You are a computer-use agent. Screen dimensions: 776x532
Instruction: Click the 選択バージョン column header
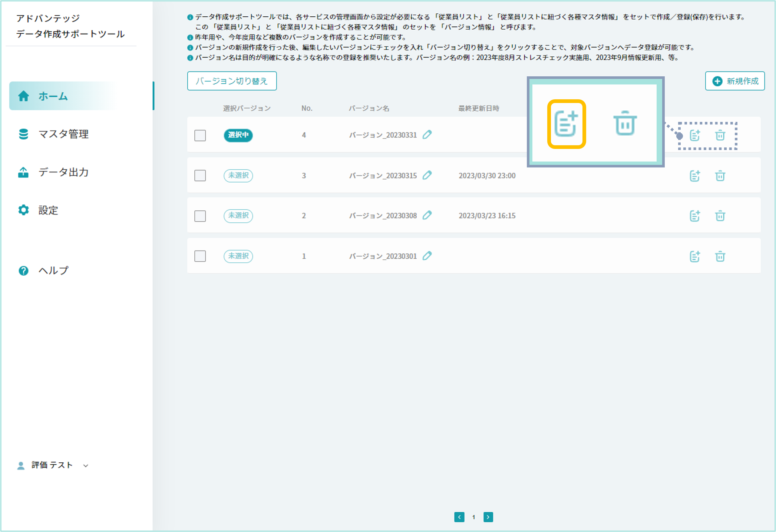coord(247,108)
